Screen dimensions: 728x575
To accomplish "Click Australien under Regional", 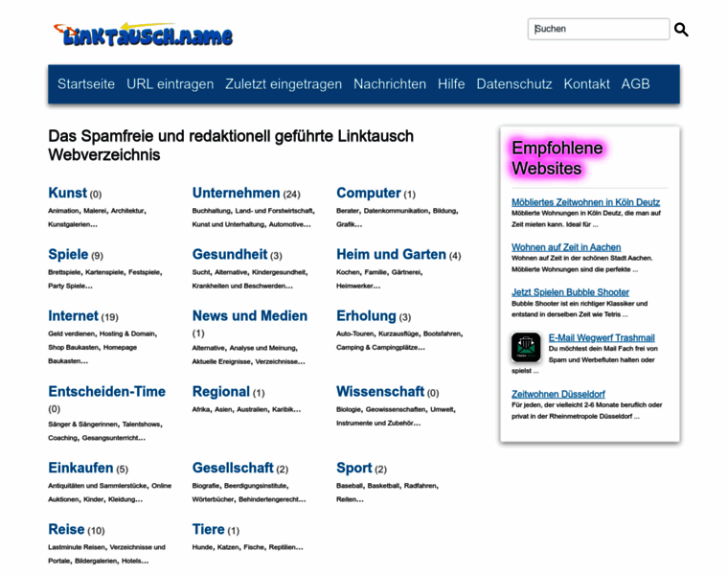I will (252, 409).
